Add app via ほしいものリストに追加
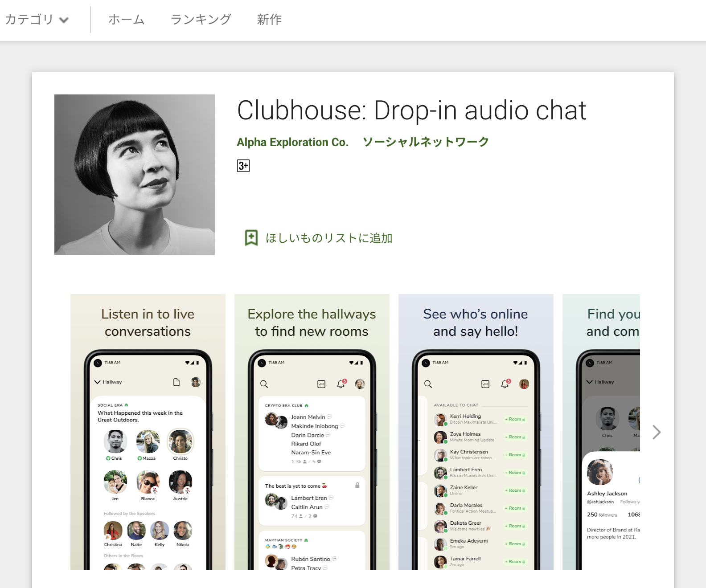The image size is (706, 588). [x=329, y=238]
